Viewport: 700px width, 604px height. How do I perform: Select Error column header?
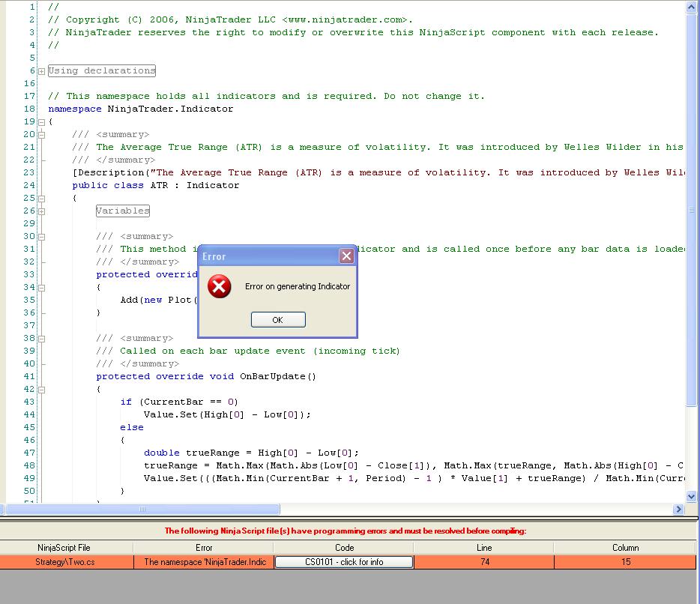204,547
